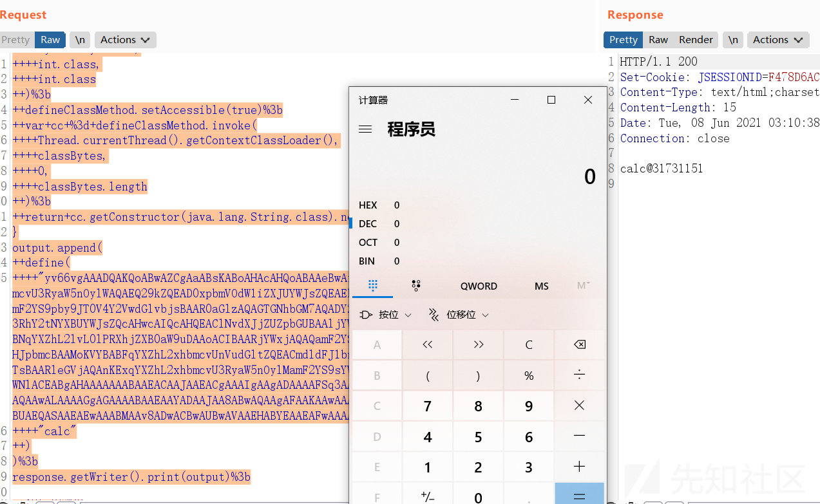
Task: Switch Response view to Pretty tab
Action: [x=624, y=40]
